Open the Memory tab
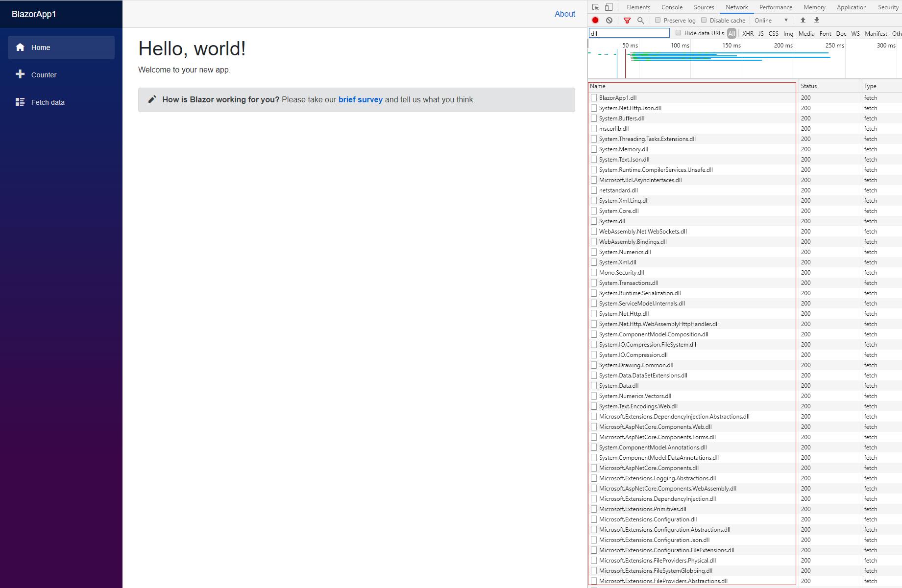This screenshot has height=588, width=902. click(x=814, y=7)
